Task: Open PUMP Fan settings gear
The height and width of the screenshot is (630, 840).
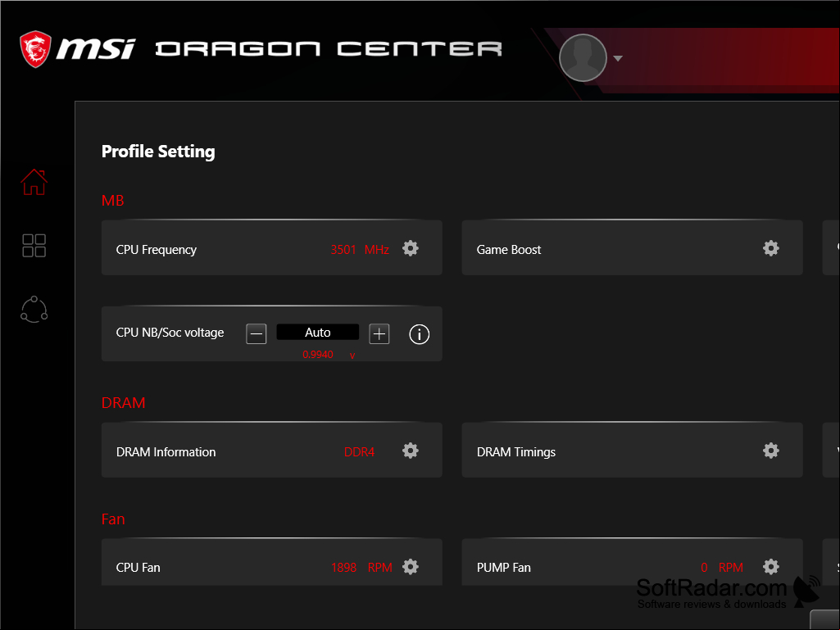Action: click(x=771, y=567)
